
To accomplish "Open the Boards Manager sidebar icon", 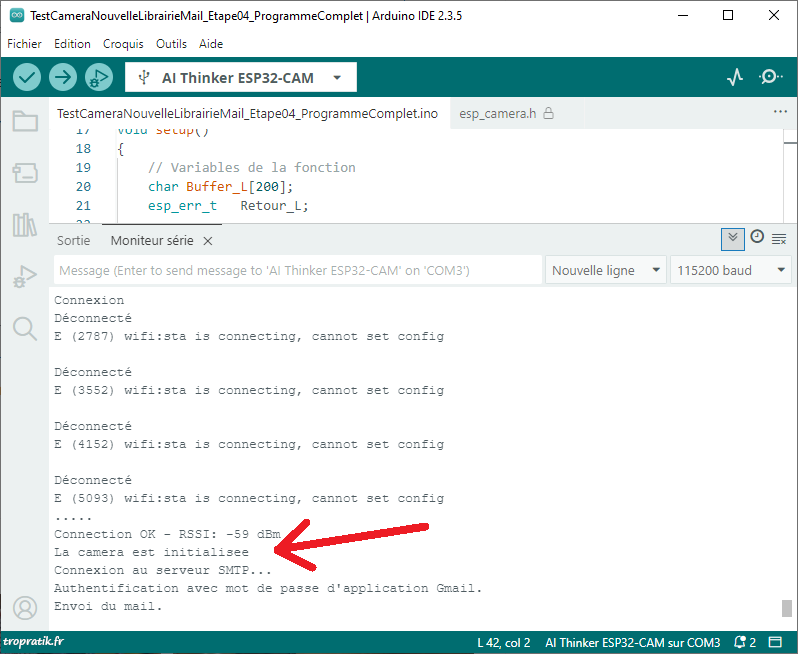I will pos(25,174).
